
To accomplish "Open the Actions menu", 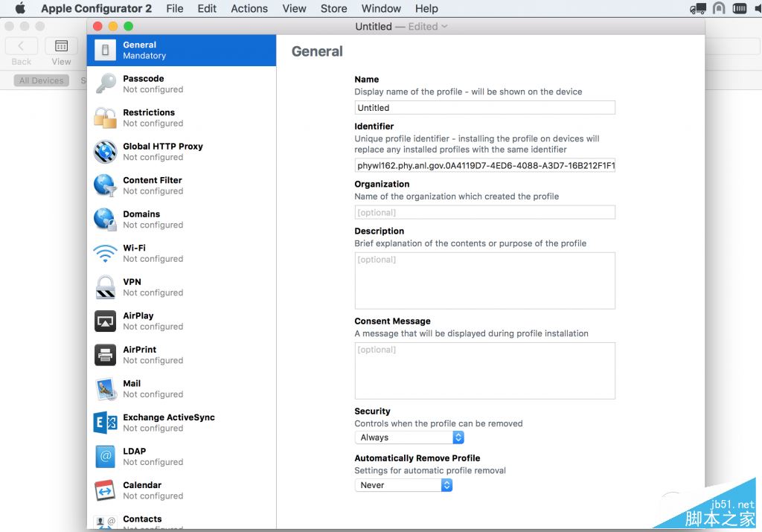I will (x=249, y=8).
